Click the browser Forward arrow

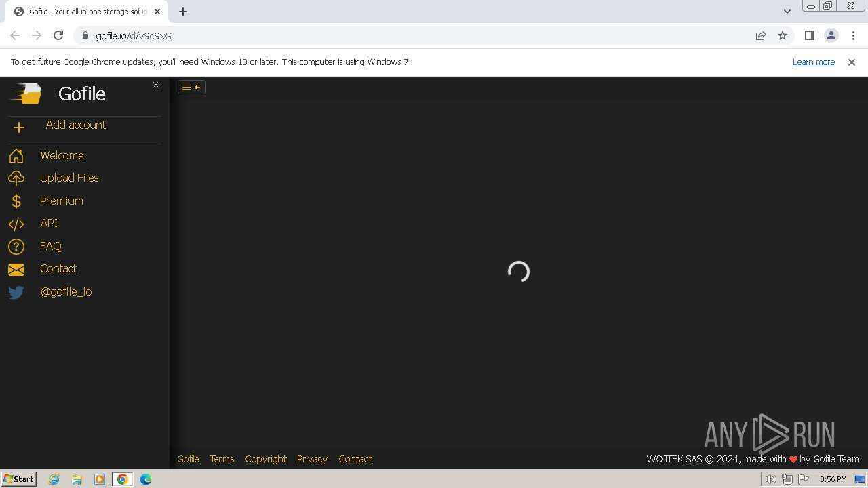(x=37, y=35)
